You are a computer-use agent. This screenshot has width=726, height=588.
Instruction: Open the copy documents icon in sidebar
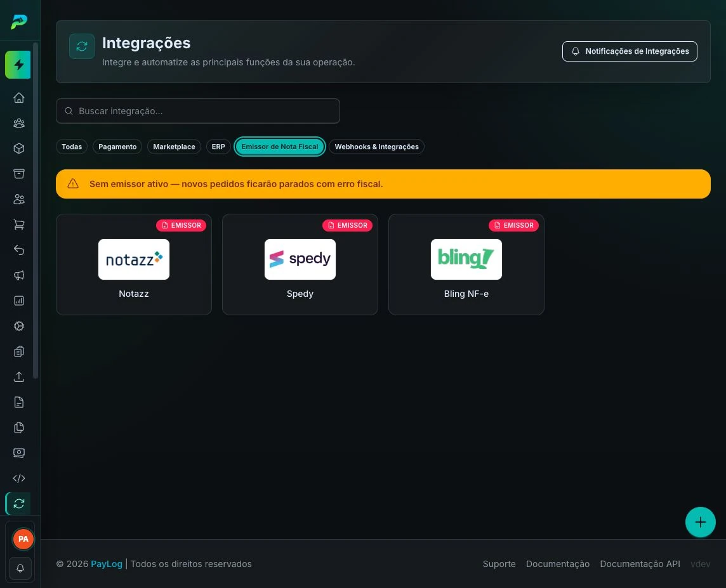pos(19,428)
